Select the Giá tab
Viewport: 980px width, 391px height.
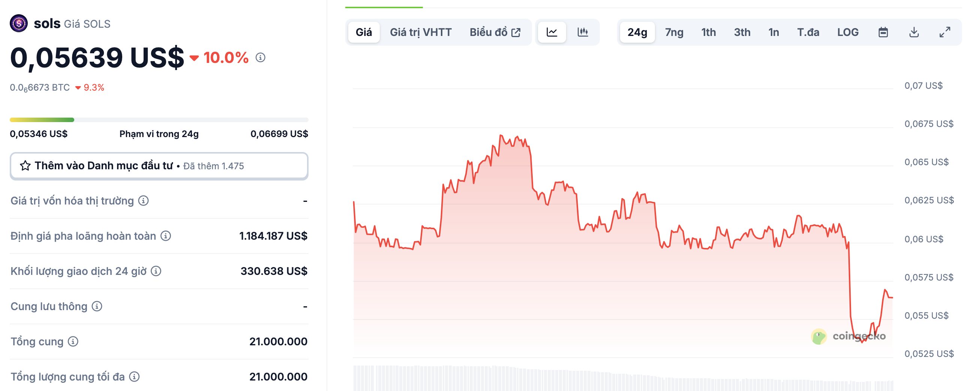[x=364, y=32]
